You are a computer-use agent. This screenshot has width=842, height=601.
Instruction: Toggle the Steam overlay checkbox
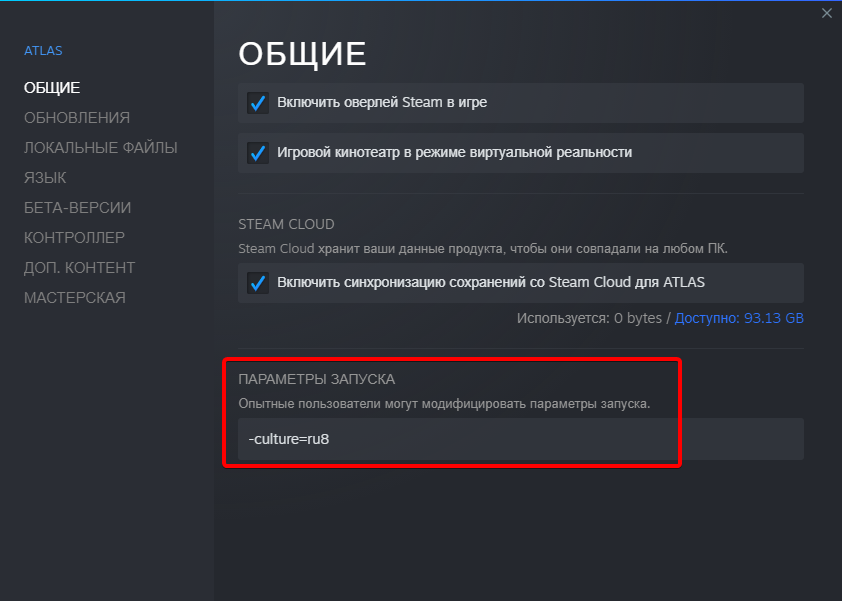(x=258, y=103)
